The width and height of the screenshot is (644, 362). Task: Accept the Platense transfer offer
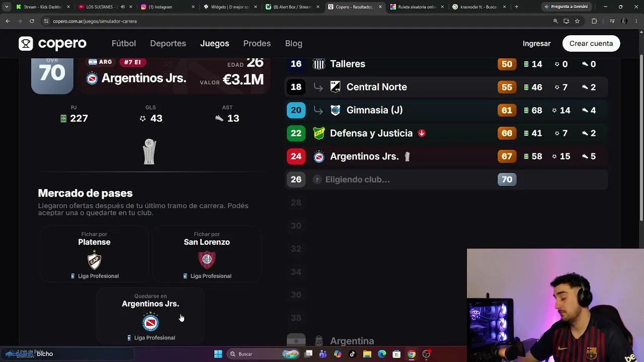(94, 254)
